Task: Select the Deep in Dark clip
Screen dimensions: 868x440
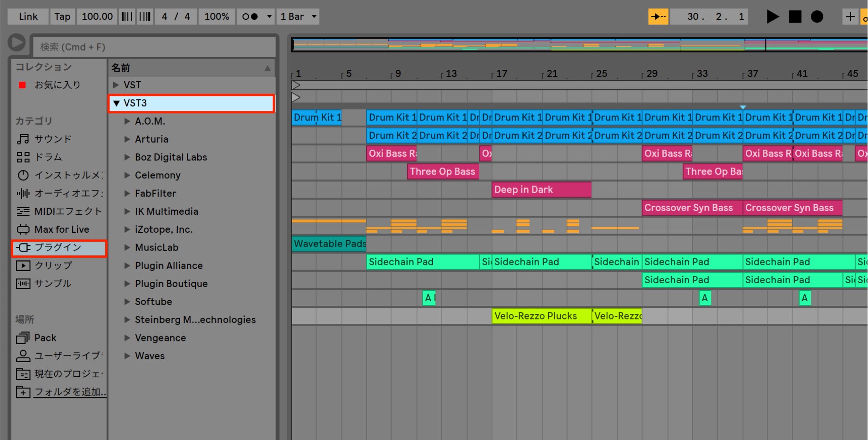Action: tap(542, 189)
